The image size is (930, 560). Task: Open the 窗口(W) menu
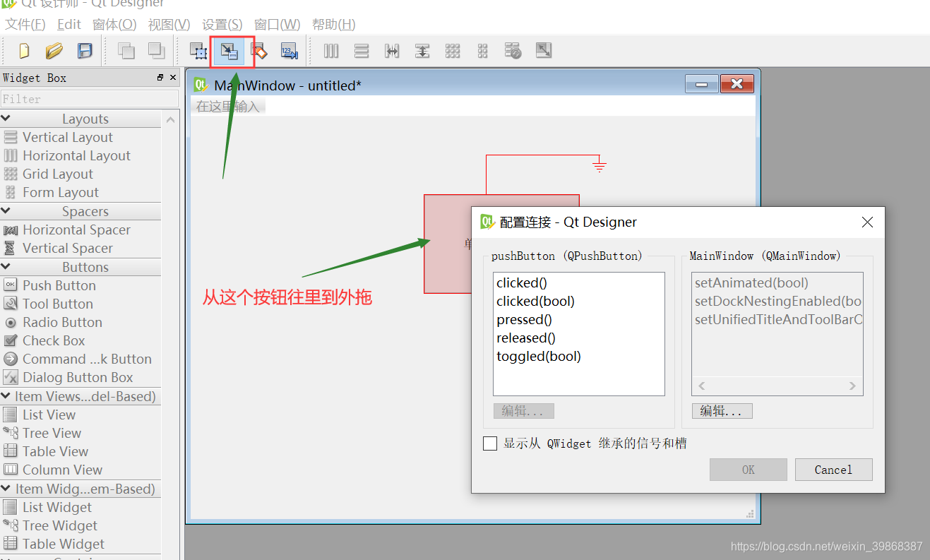pyautogui.click(x=278, y=25)
